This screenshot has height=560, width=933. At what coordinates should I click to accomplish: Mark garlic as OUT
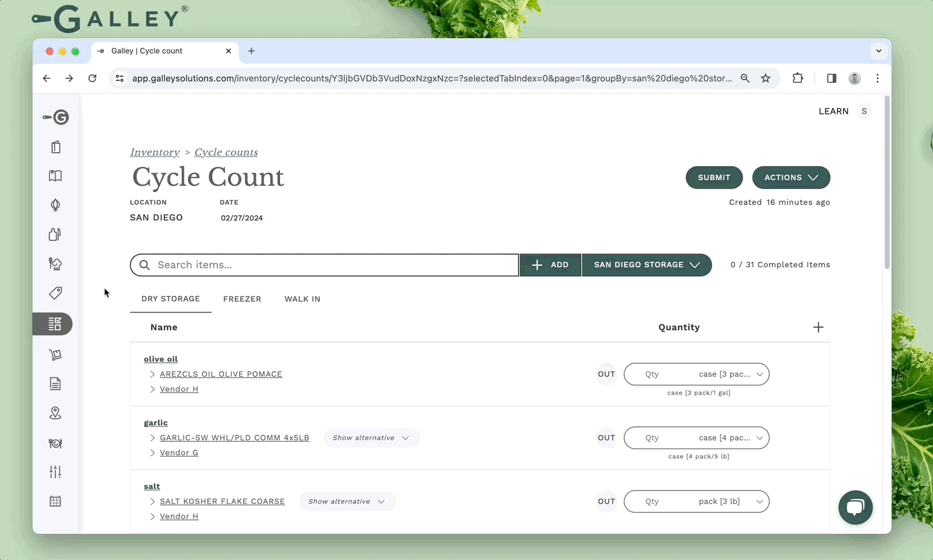point(606,438)
